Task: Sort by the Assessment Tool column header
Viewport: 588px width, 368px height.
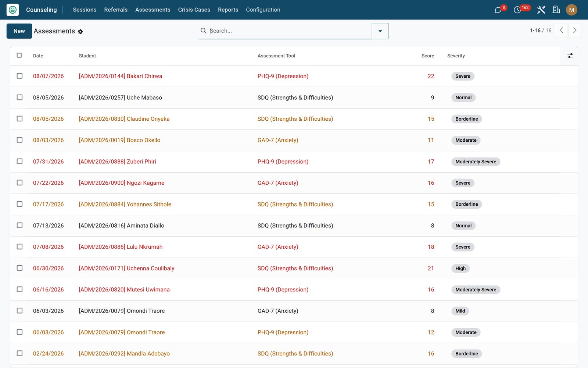Action: pos(276,56)
